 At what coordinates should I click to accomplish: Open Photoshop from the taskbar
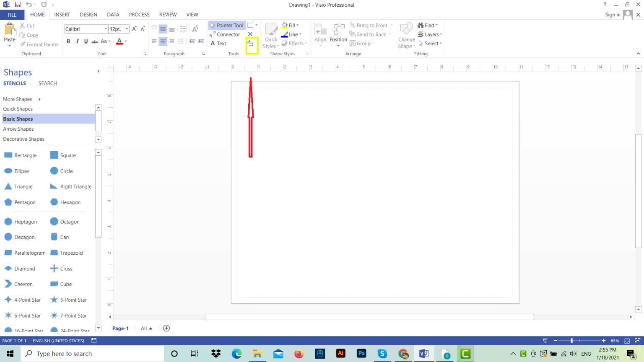tap(361, 354)
